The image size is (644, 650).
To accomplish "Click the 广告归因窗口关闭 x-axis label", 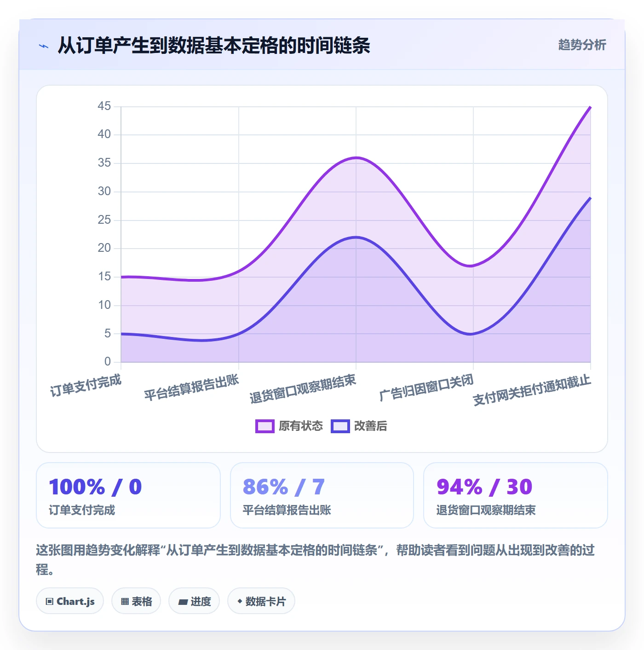I will [426, 388].
